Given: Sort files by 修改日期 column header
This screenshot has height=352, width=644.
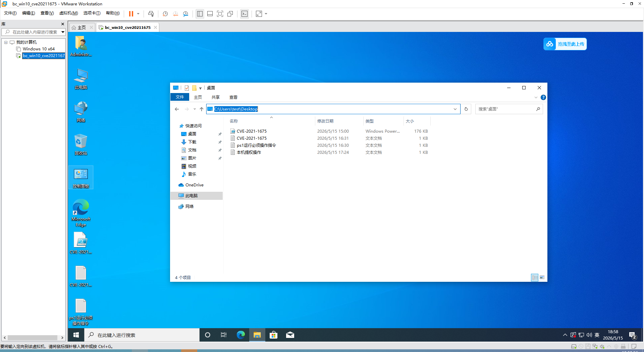Looking at the screenshot, I should coord(325,121).
